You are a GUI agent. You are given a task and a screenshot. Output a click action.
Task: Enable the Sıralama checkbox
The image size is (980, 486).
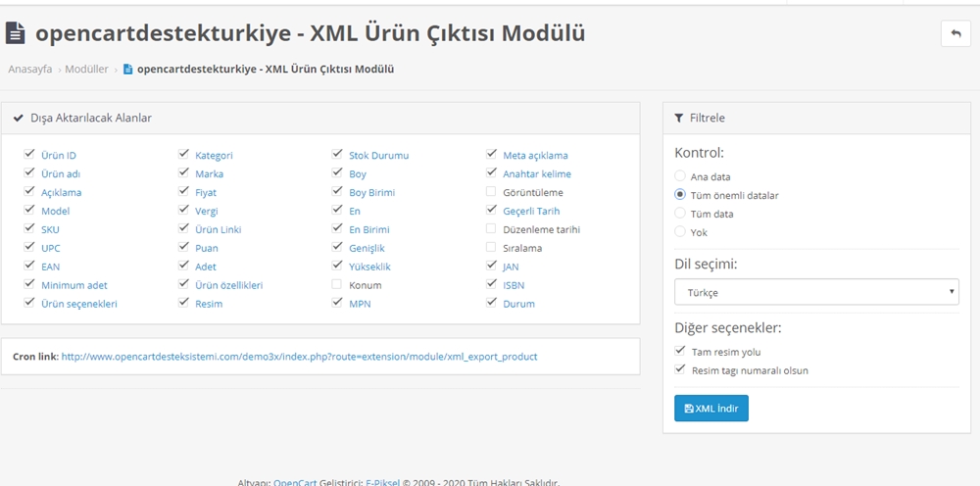pyautogui.click(x=491, y=247)
